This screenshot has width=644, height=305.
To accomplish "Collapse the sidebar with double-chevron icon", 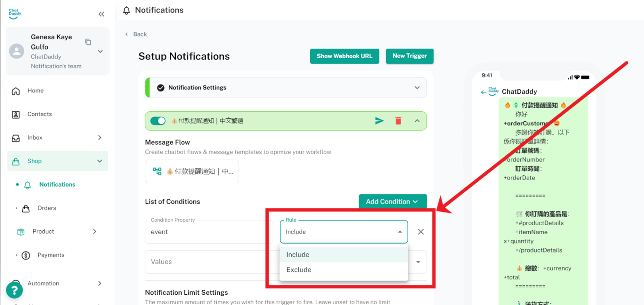I will [101, 14].
